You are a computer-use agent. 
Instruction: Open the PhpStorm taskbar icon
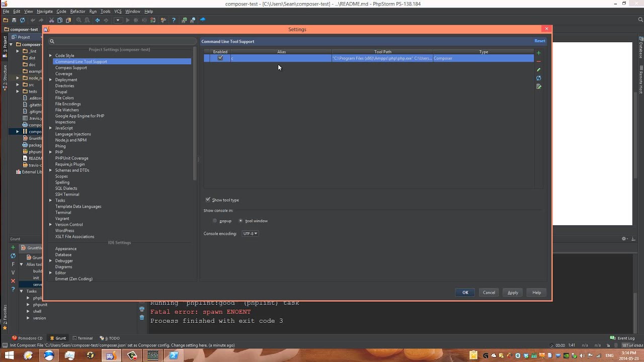coord(111,355)
